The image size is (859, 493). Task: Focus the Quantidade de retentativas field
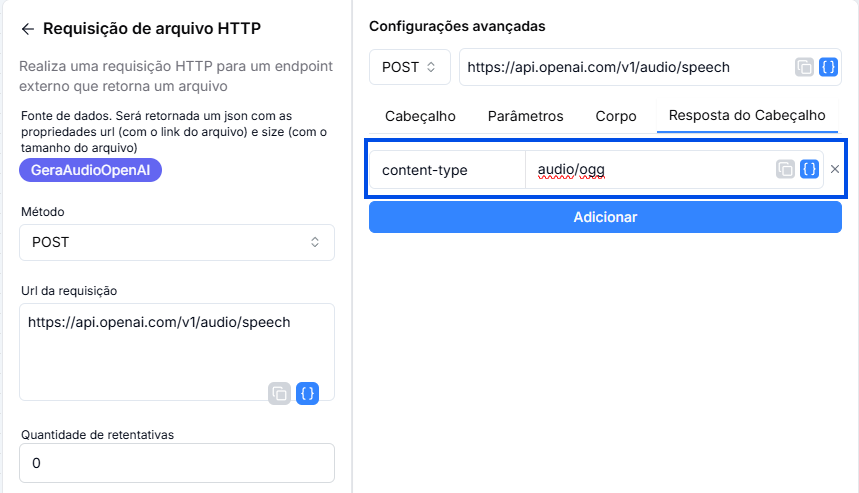(177, 463)
